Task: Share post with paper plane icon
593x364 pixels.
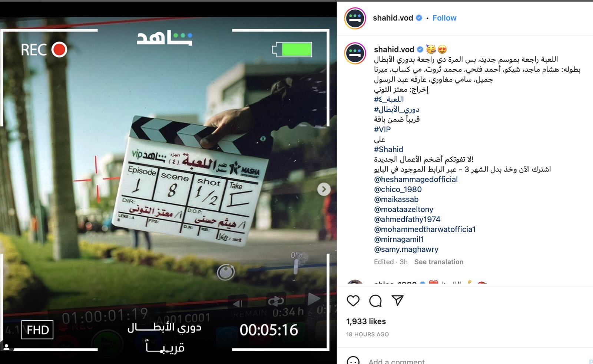Action: 397,300
